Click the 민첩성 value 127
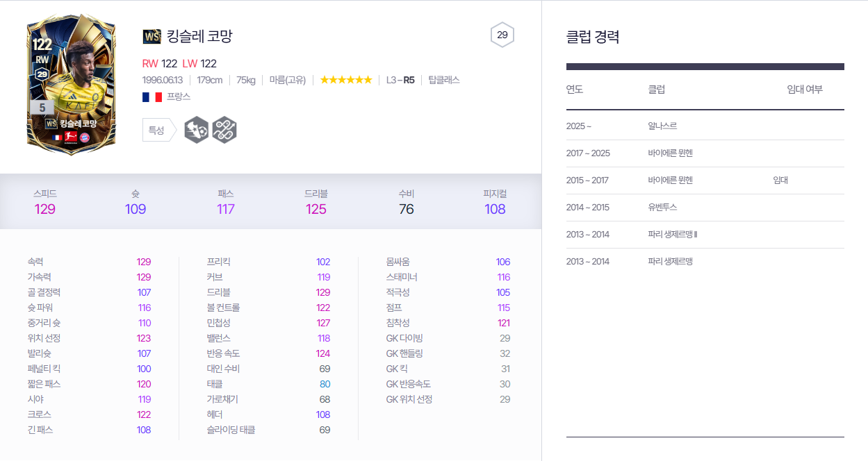Image resolution: width=868 pixels, height=461 pixels. point(323,323)
